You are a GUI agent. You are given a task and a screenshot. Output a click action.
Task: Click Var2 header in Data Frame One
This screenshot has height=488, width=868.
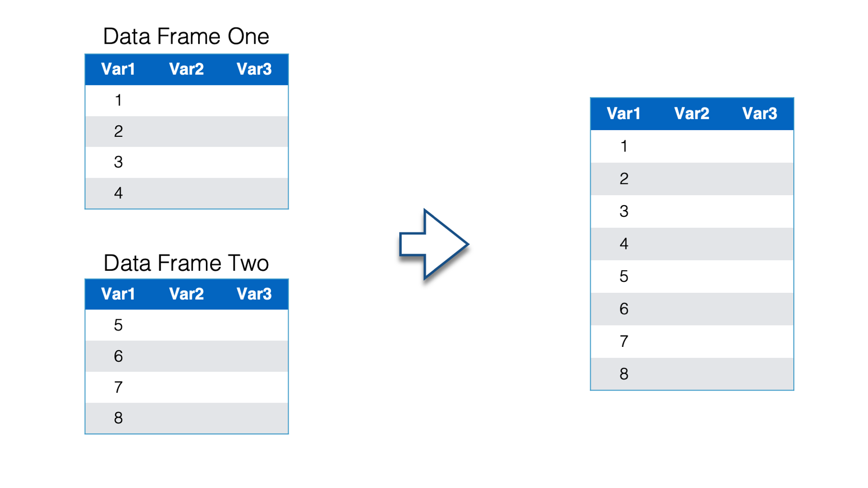click(186, 69)
